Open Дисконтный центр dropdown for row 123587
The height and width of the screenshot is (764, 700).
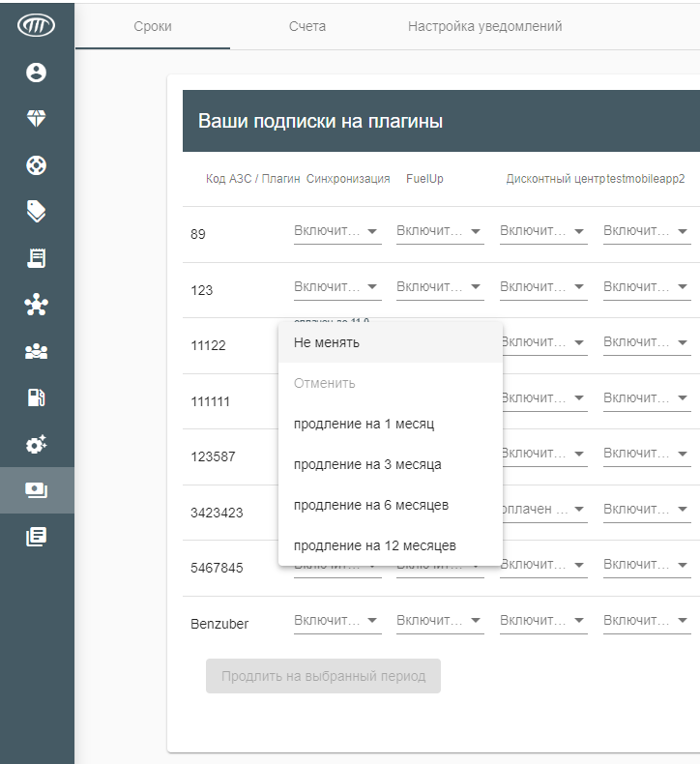click(x=545, y=454)
